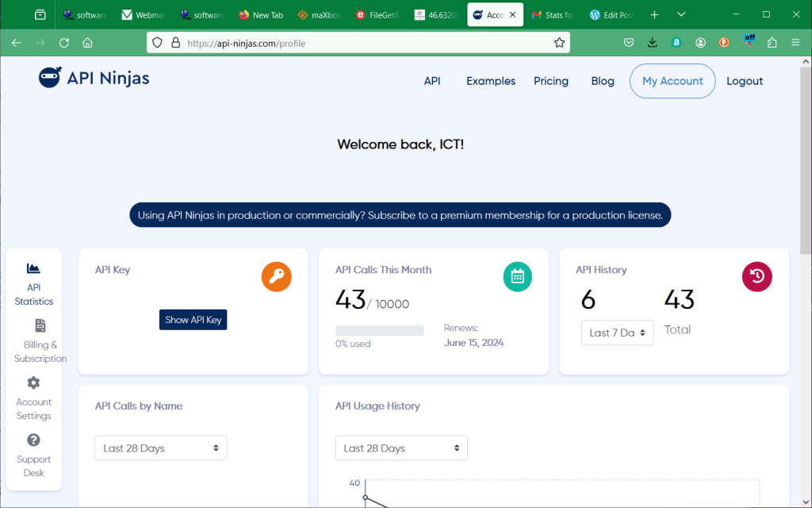Image resolution: width=812 pixels, height=508 pixels.
Task: Click the API Ninjas logo
Action: tap(94, 78)
